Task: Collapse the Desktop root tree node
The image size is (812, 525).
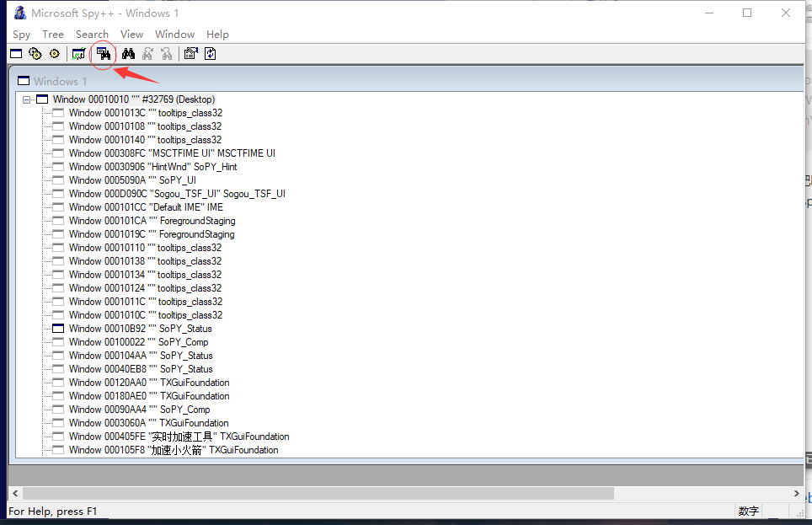Action: coord(26,99)
